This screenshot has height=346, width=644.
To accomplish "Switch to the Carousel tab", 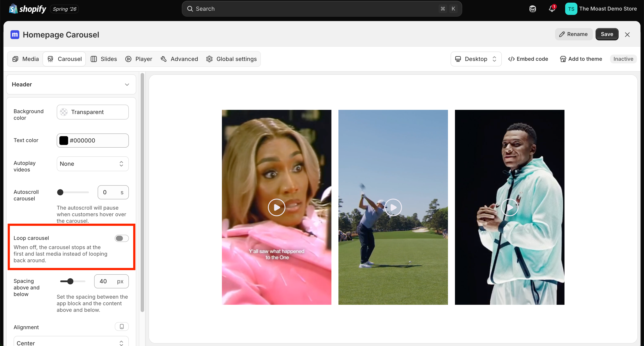I will coord(64,59).
